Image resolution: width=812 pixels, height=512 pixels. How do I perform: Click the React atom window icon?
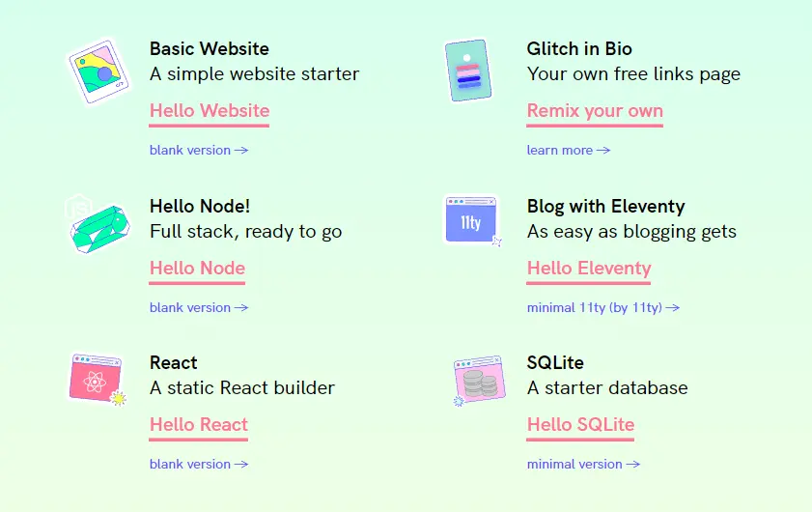(97, 379)
